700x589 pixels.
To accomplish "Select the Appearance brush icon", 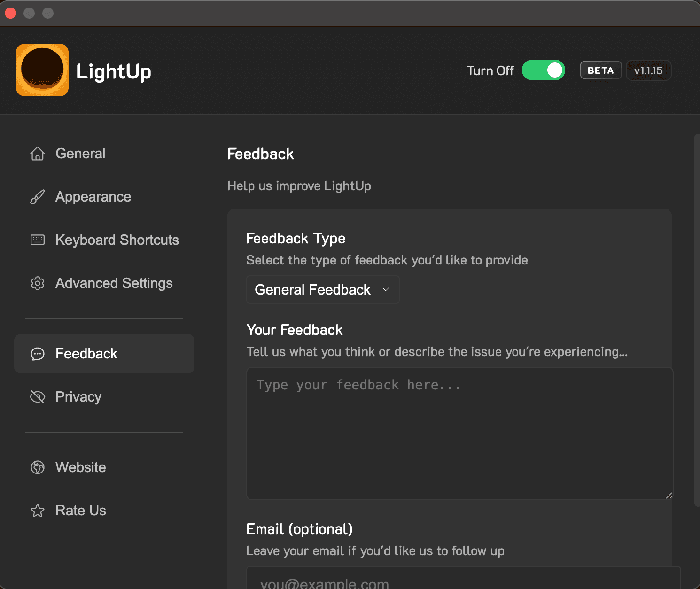I will (37, 196).
